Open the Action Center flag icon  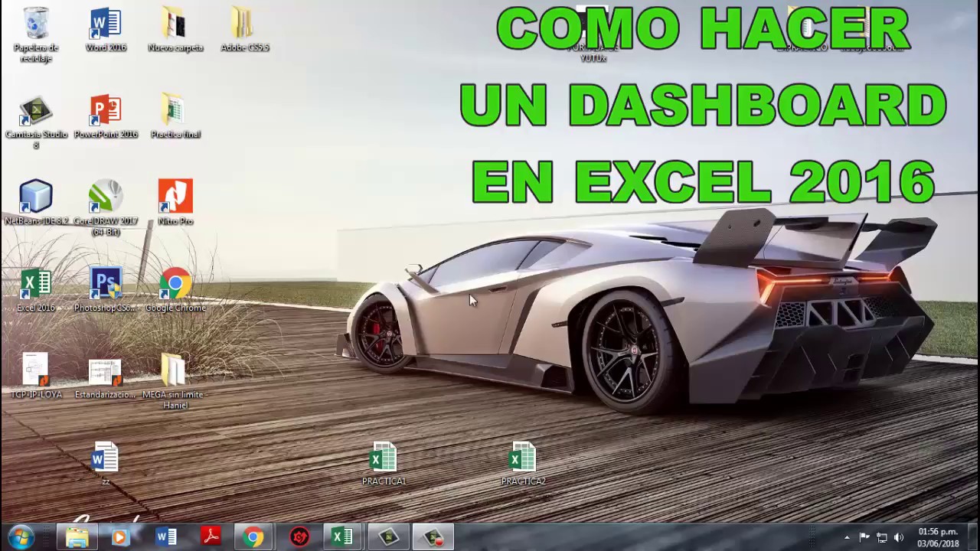pos(864,537)
